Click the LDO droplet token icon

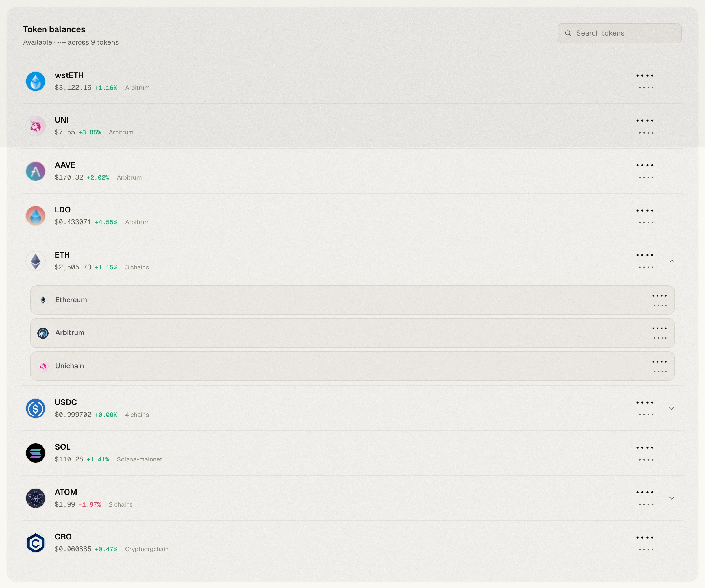click(x=36, y=216)
